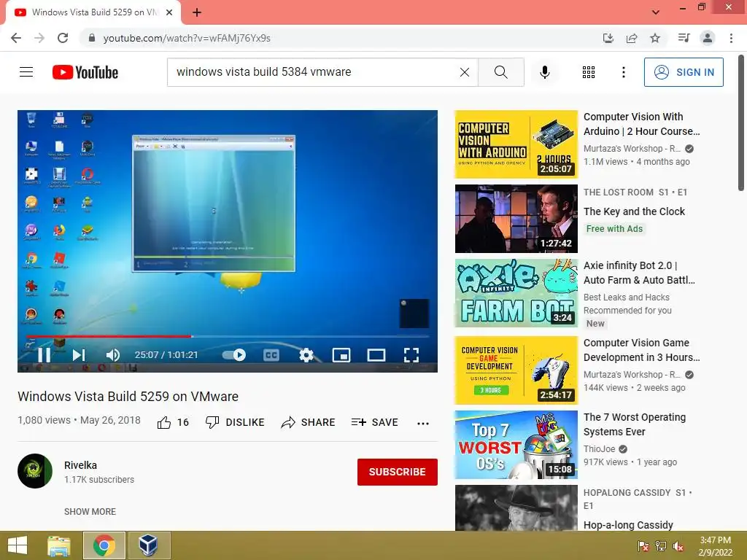Open tab search dropdown chevron
747x560 pixels.
(656, 12)
